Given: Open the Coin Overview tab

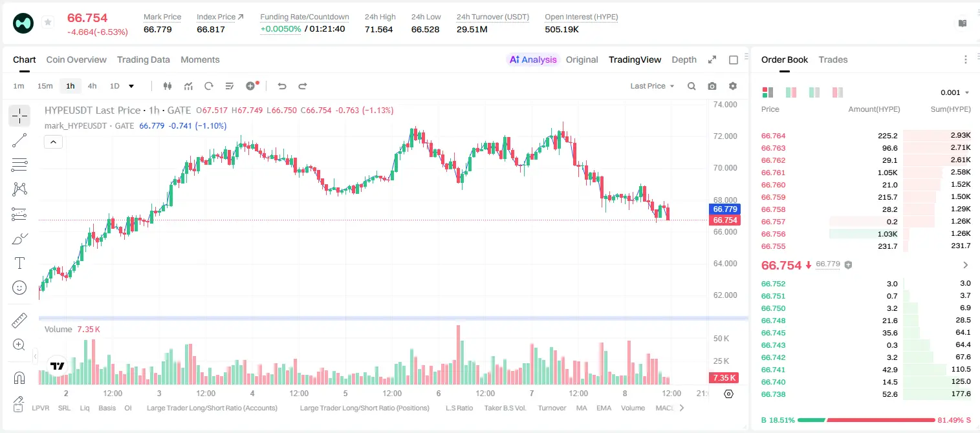Looking at the screenshot, I should point(76,59).
